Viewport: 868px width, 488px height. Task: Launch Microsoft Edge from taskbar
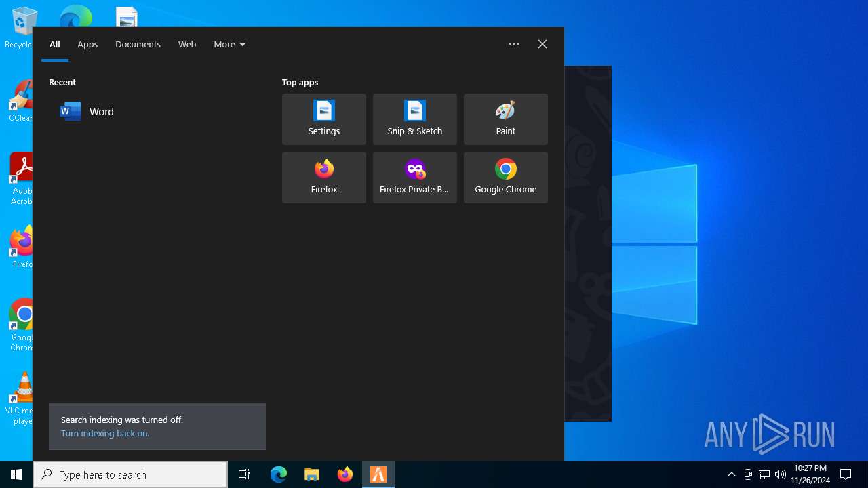pos(279,474)
